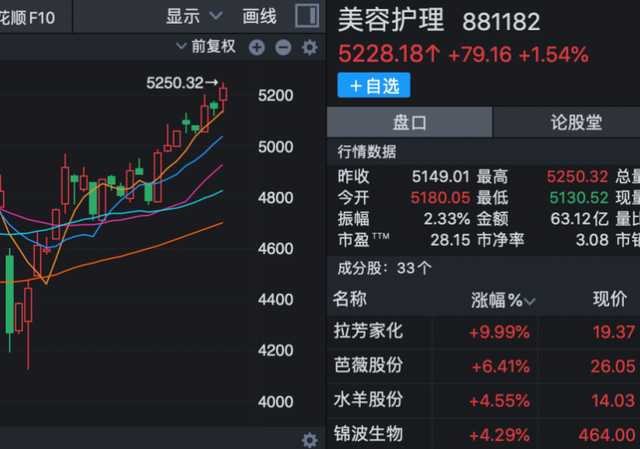The height and width of the screenshot is (449, 640).
Task: Add stock via +自选 button
Action: coord(374,86)
